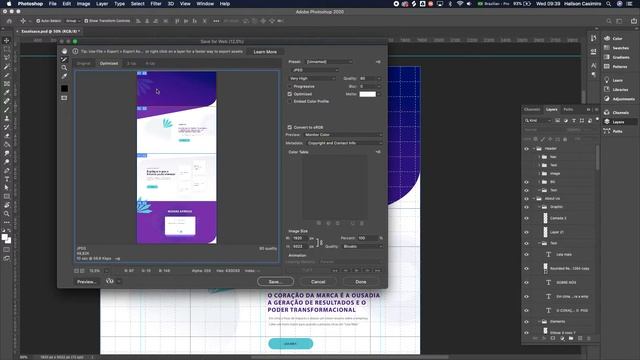Hide the About Us group visibility eye

(526, 199)
